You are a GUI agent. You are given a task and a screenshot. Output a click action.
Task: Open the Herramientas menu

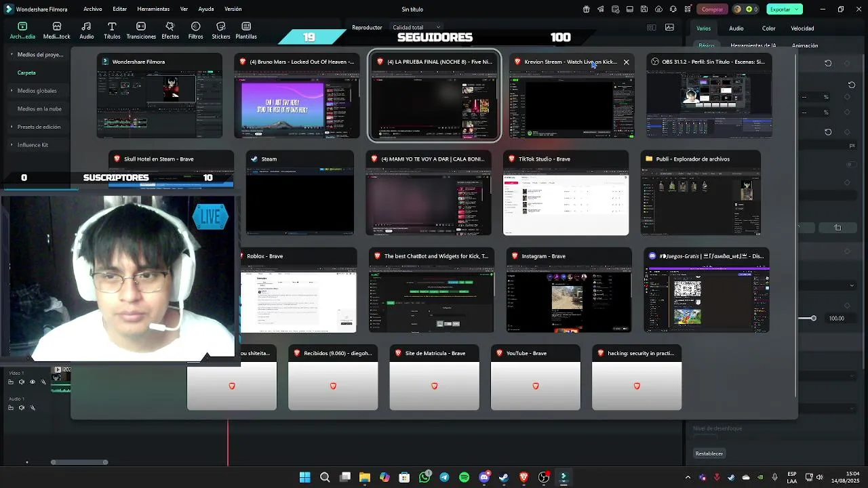point(153,9)
